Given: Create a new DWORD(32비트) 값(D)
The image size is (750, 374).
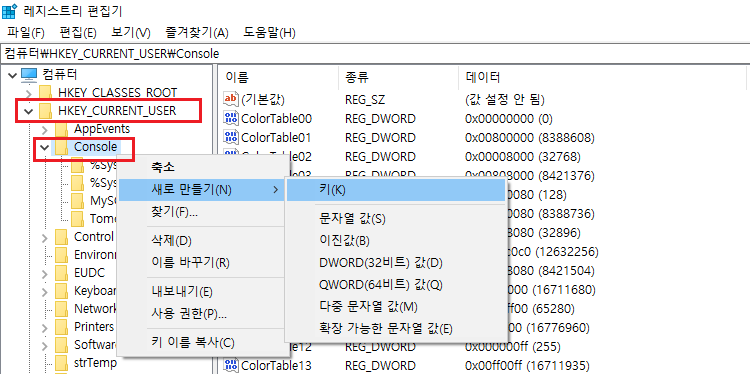Looking at the screenshot, I should click(396, 263).
